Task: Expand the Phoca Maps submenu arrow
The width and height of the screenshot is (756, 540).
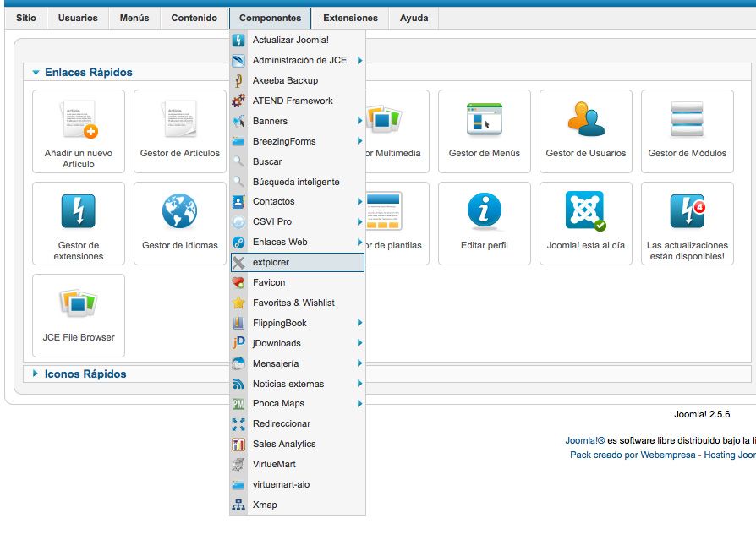Action: [x=359, y=404]
